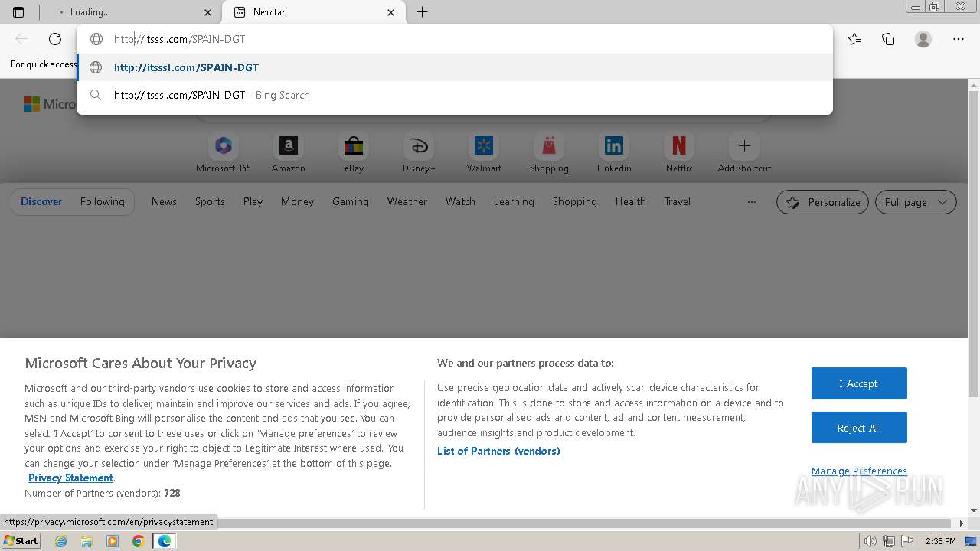980x551 pixels.
Task: Close the New tab tab
Action: [x=391, y=12]
